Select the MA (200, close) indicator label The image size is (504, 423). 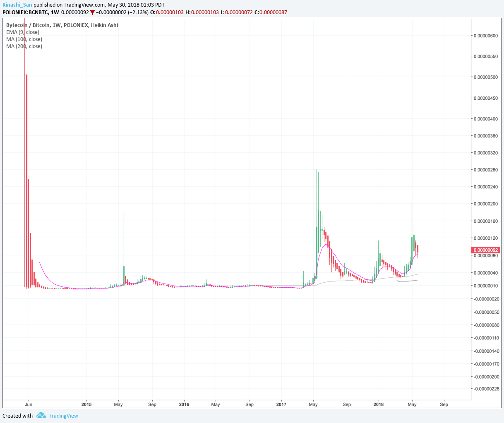pyautogui.click(x=24, y=46)
